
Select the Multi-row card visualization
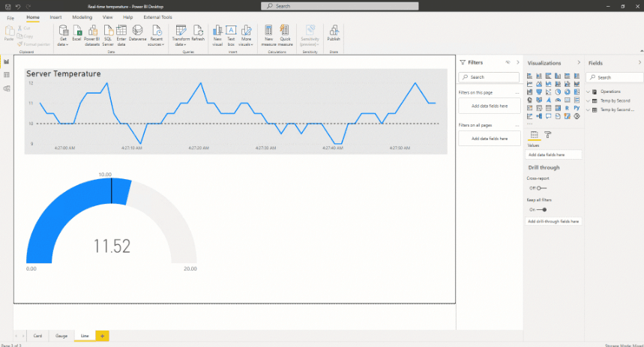(577, 100)
